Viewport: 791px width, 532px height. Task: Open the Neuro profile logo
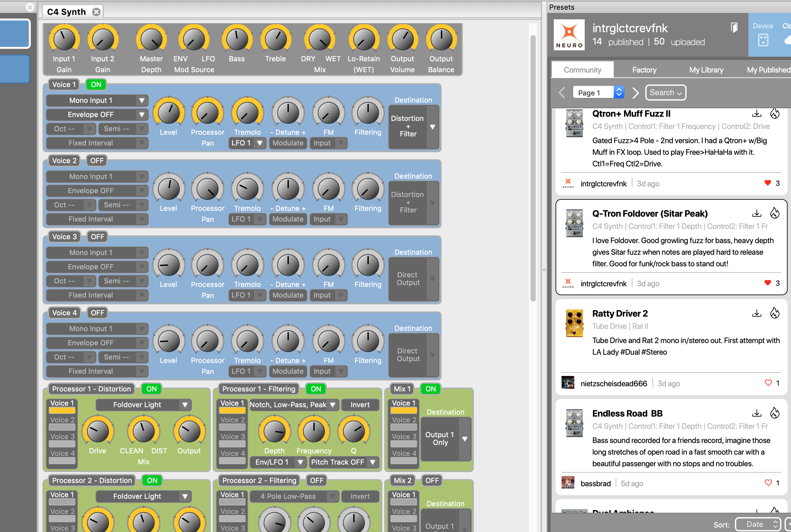tap(569, 34)
